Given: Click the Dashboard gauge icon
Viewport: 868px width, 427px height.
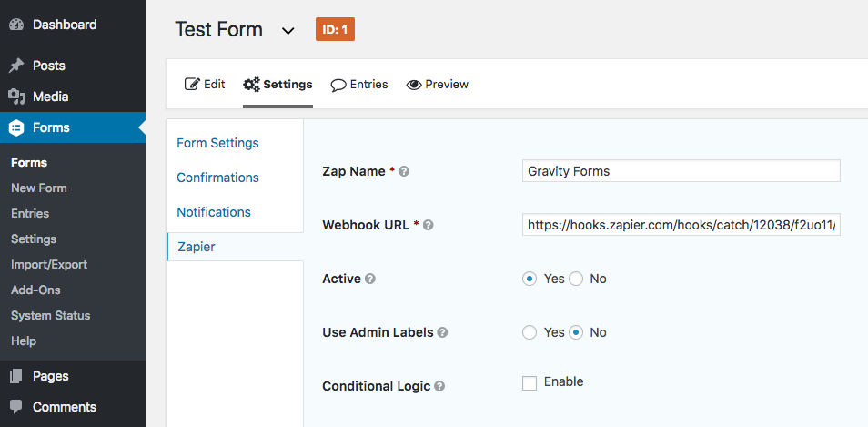Looking at the screenshot, I should point(16,25).
